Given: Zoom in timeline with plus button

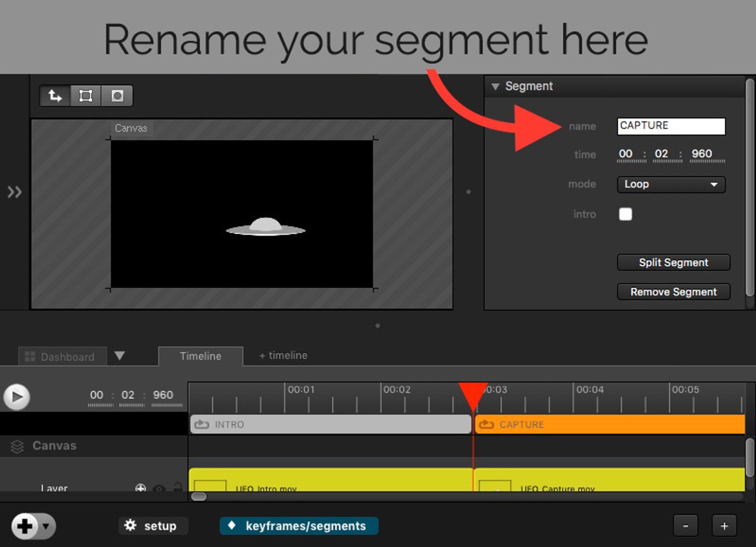Looking at the screenshot, I should pos(724,526).
